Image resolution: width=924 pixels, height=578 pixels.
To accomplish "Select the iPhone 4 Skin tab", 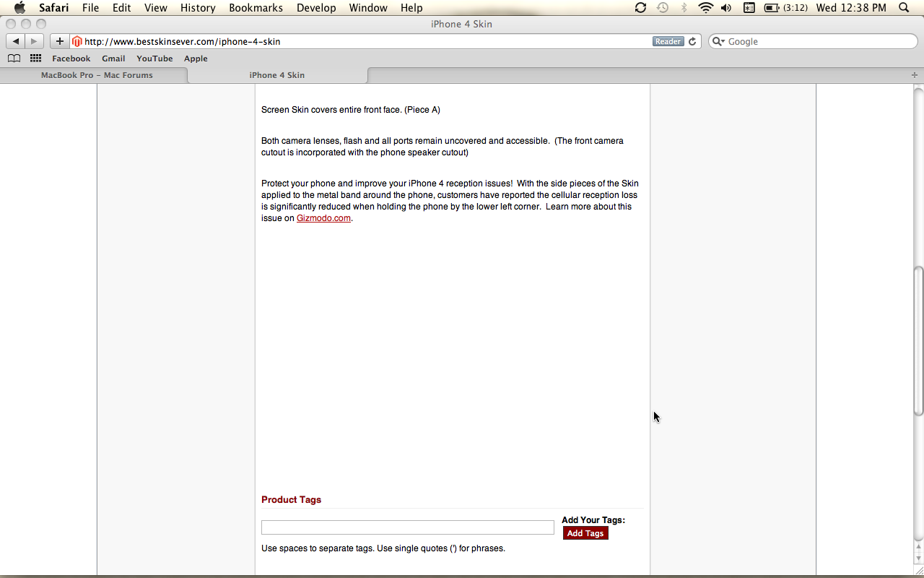I will coord(277,75).
